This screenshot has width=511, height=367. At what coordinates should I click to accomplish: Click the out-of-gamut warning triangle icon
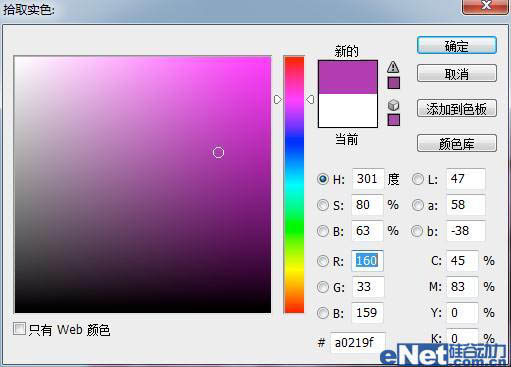tap(393, 67)
